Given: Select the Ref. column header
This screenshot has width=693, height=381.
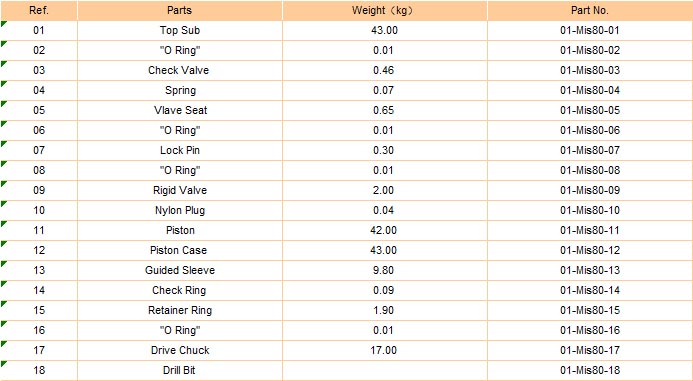Looking at the screenshot, I should point(39,10).
